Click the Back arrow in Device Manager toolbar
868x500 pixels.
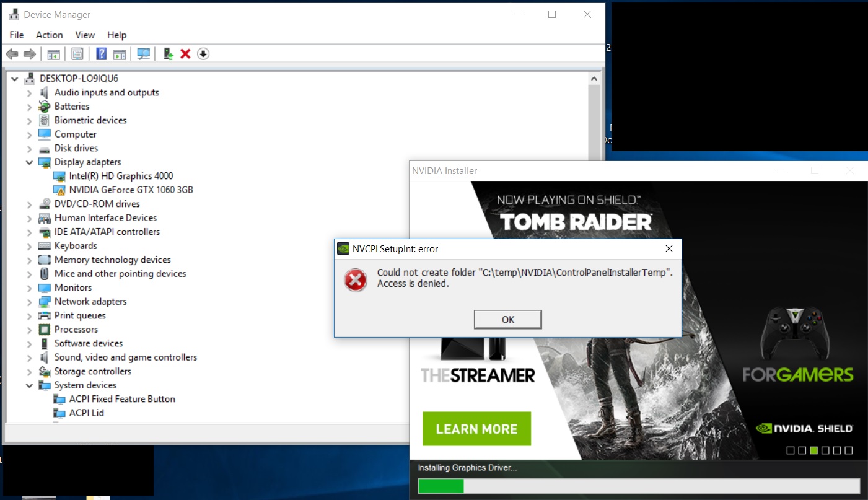coord(12,54)
